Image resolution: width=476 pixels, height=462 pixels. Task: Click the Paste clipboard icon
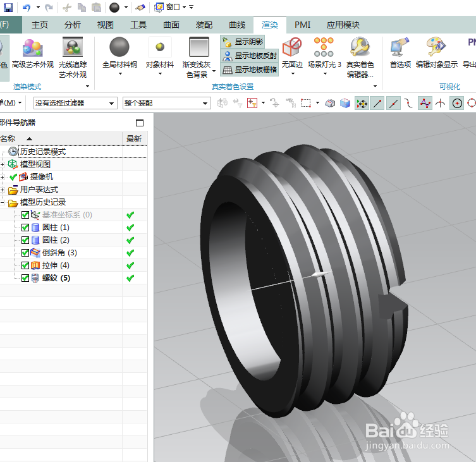pos(96,8)
